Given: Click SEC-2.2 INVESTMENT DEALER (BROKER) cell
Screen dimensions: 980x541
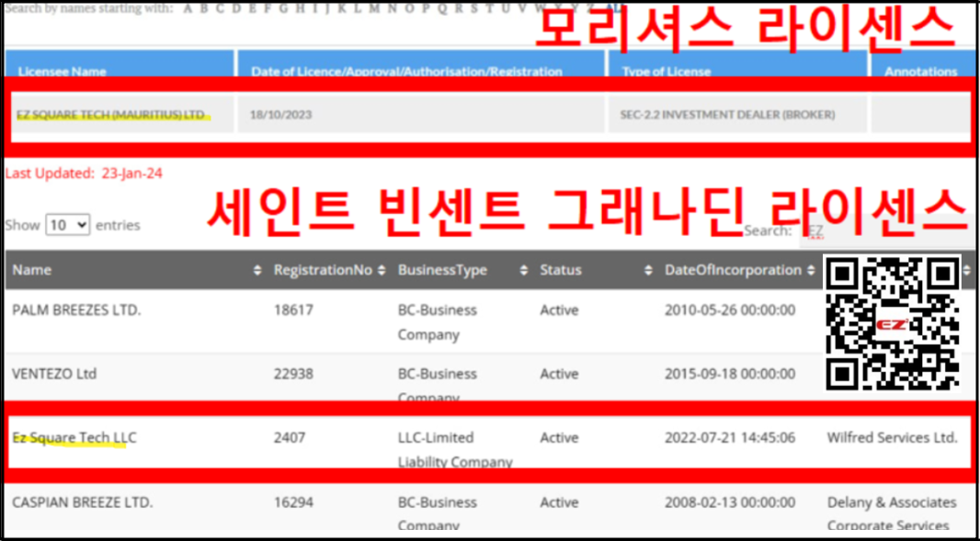Looking at the screenshot, I should 737,115.
